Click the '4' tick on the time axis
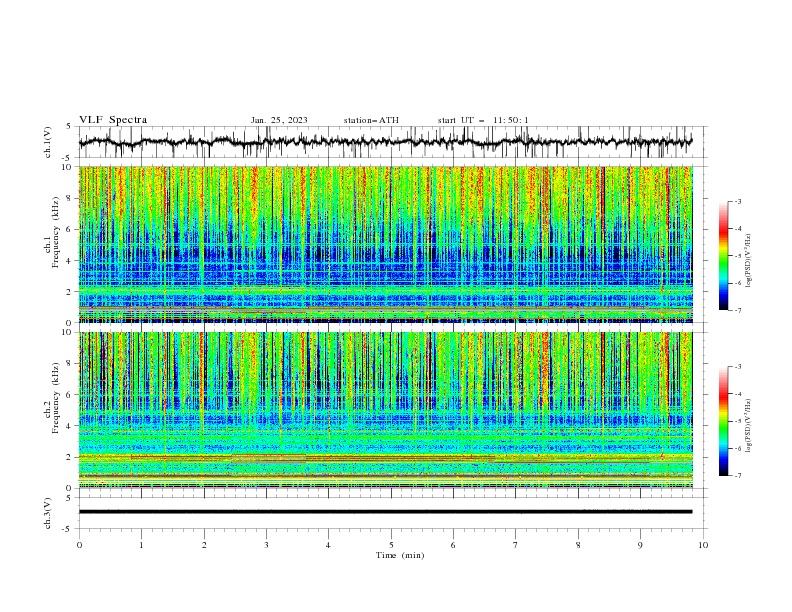This screenshot has height=612, width=792. [328, 545]
